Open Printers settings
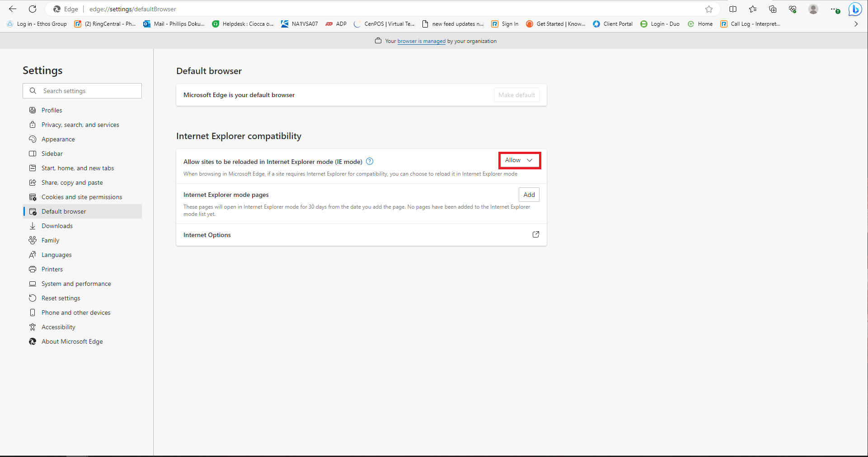The width and height of the screenshot is (868, 457). (82, 269)
